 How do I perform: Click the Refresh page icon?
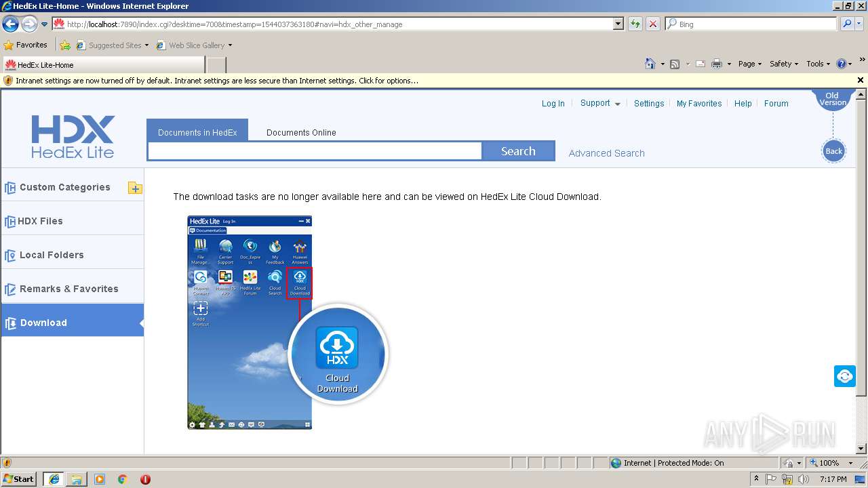(635, 24)
